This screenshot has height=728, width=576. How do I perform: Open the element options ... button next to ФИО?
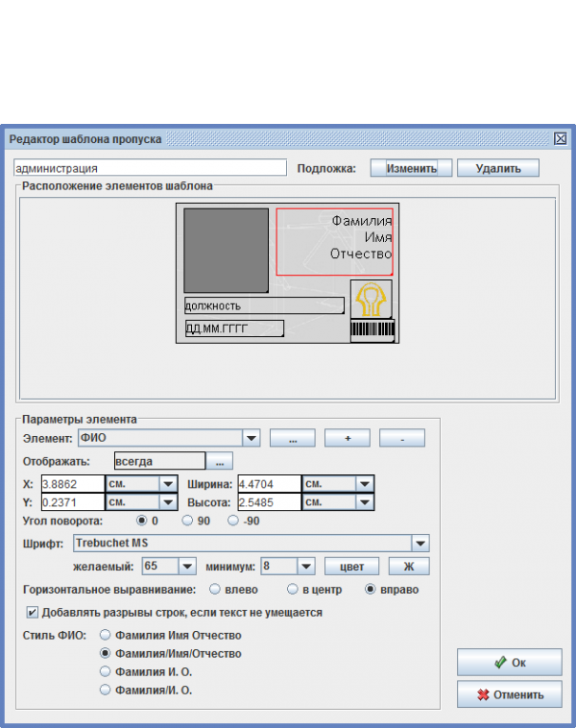(x=293, y=438)
